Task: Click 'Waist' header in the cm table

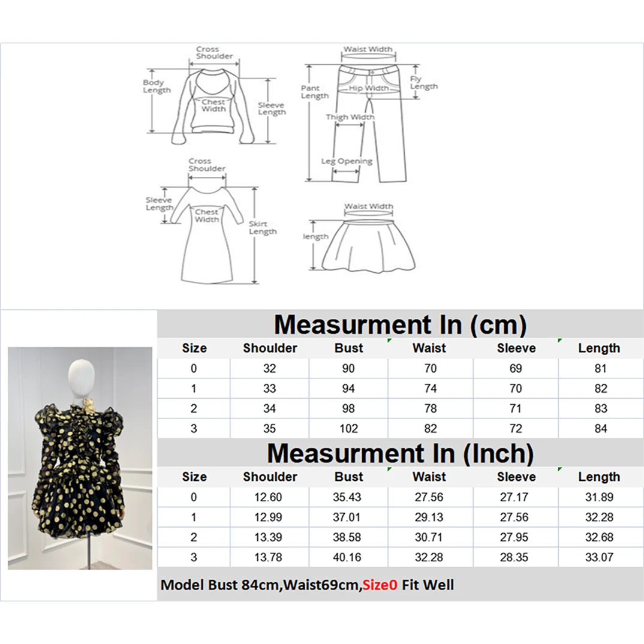Action: point(429,348)
